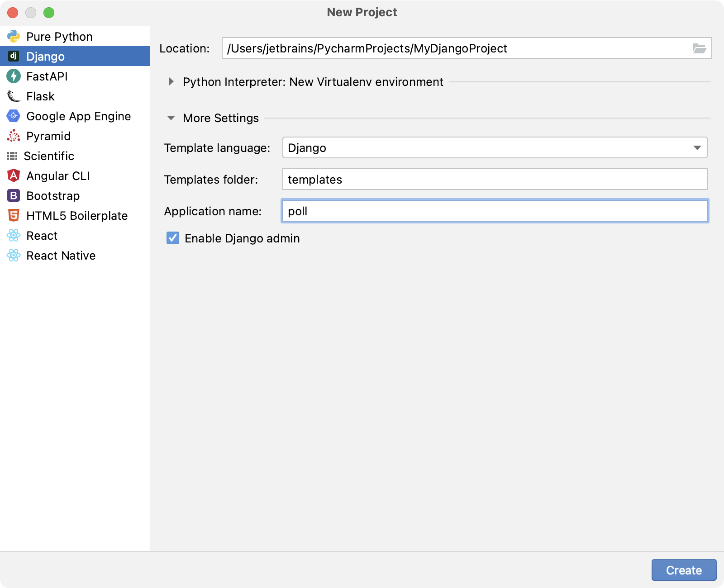Select React Native from the sidebar

click(x=61, y=255)
